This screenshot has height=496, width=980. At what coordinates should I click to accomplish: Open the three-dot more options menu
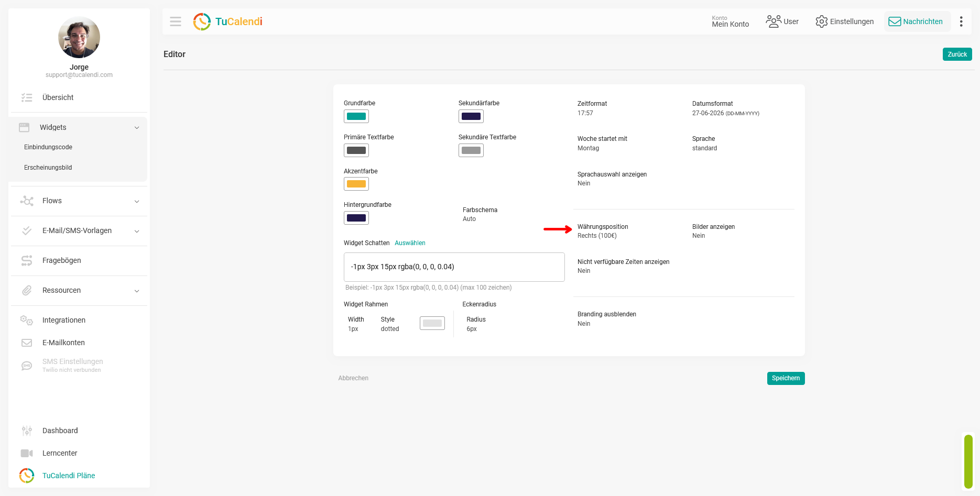pyautogui.click(x=961, y=21)
